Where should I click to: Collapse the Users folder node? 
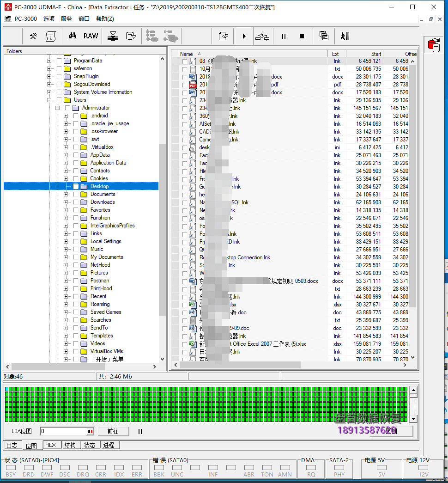pos(49,100)
